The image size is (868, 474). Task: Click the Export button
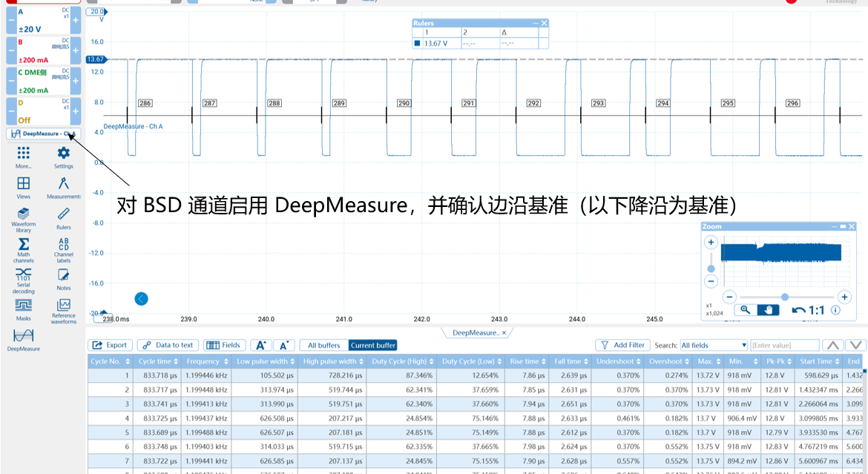tap(110, 345)
